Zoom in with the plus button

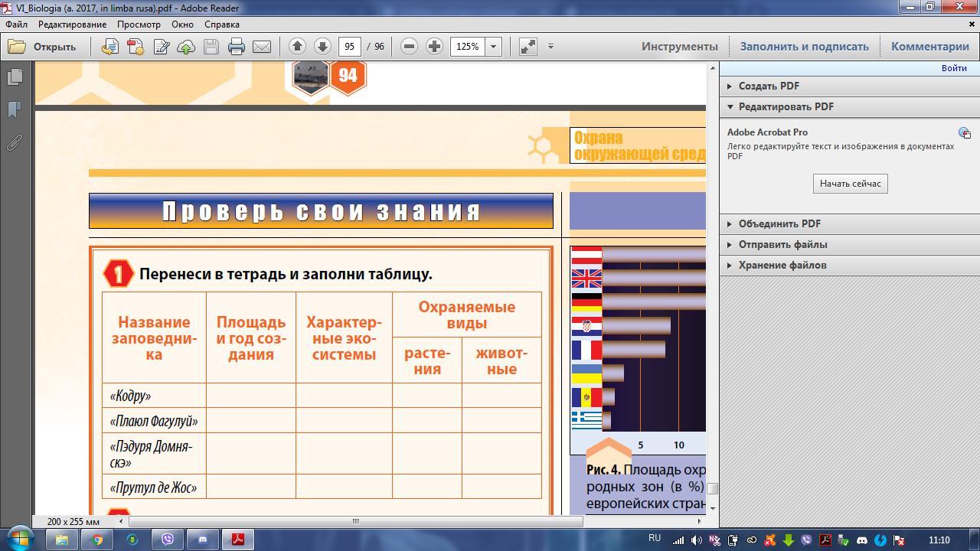pos(434,47)
